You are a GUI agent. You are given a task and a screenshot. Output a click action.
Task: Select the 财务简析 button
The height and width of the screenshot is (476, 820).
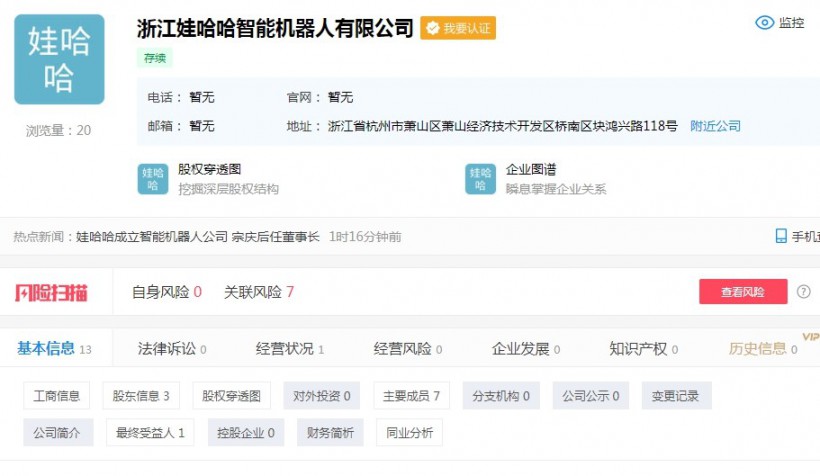(x=330, y=433)
